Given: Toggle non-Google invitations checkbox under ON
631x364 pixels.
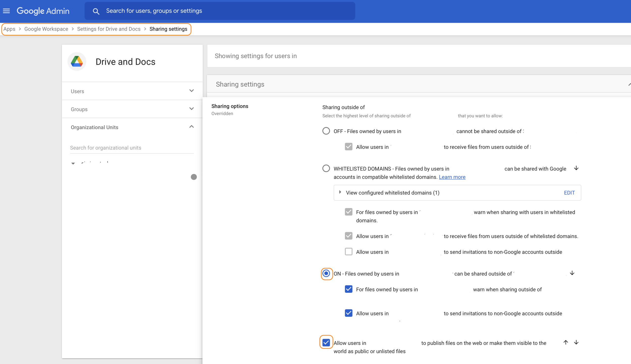Looking at the screenshot, I should point(349,313).
